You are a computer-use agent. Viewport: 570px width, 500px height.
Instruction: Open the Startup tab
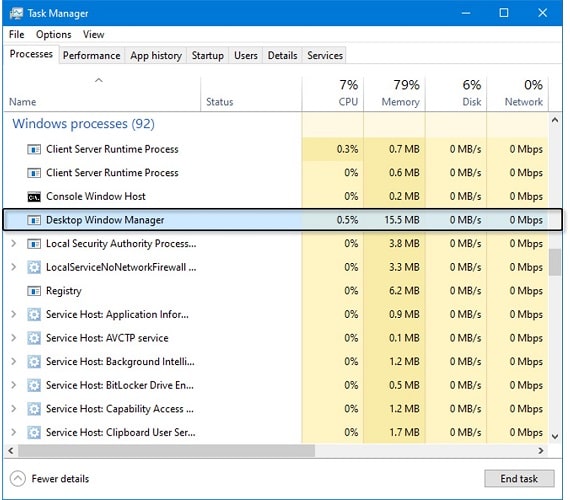(x=208, y=56)
